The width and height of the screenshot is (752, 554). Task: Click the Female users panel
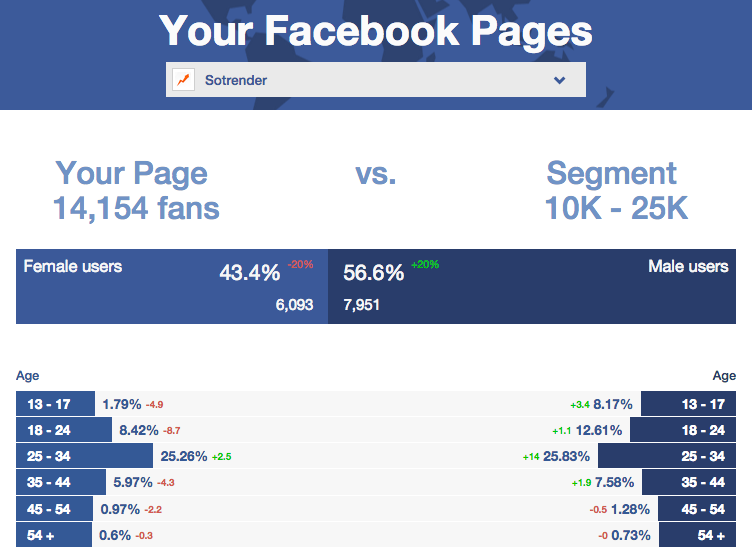click(x=172, y=286)
